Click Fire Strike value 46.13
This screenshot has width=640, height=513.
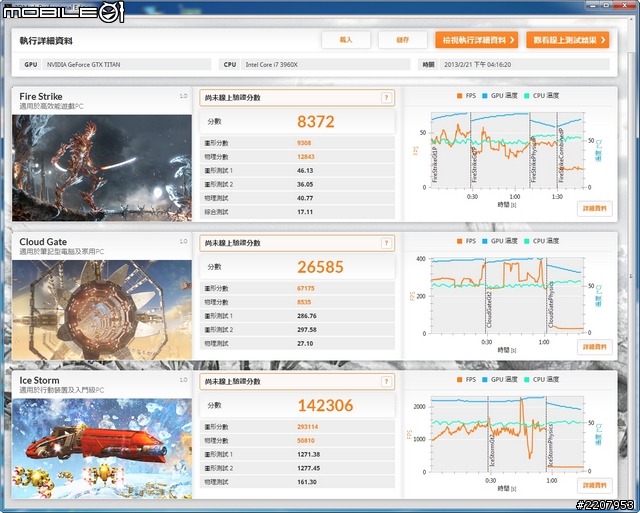305,171
